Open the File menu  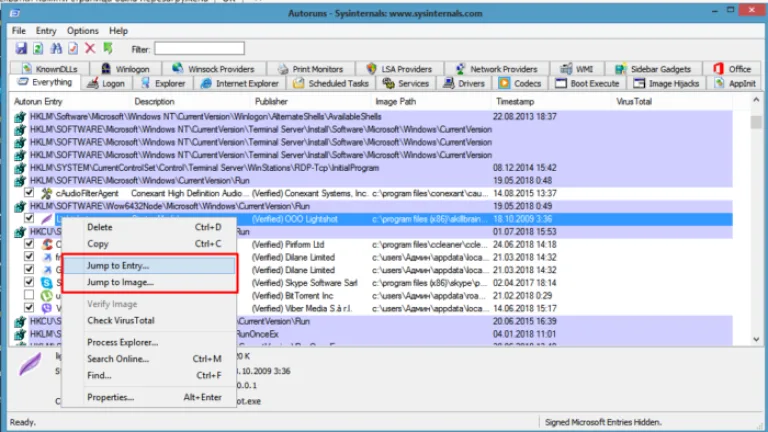(19, 31)
